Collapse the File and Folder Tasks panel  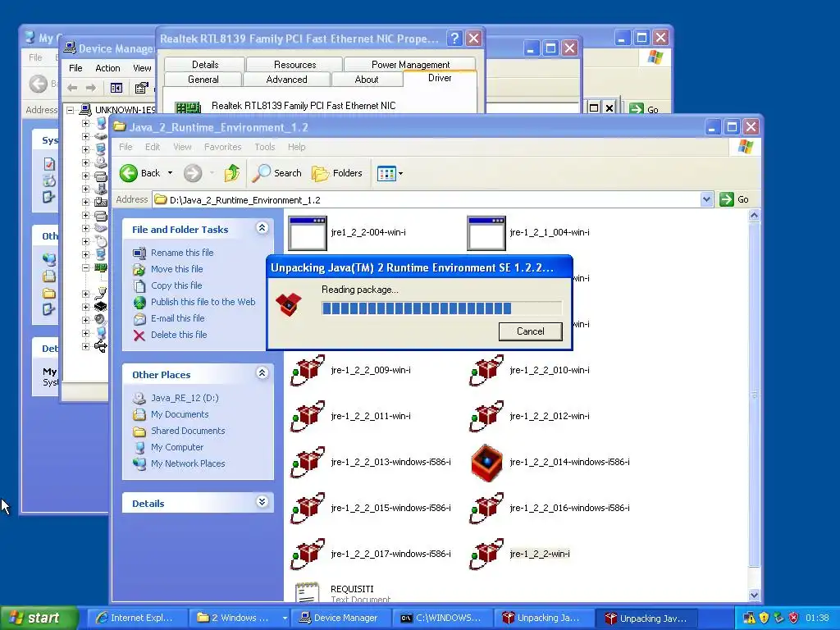click(x=262, y=228)
